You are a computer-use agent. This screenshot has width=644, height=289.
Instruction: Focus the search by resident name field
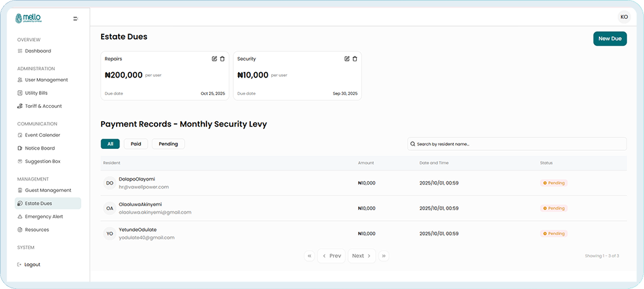(517, 144)
